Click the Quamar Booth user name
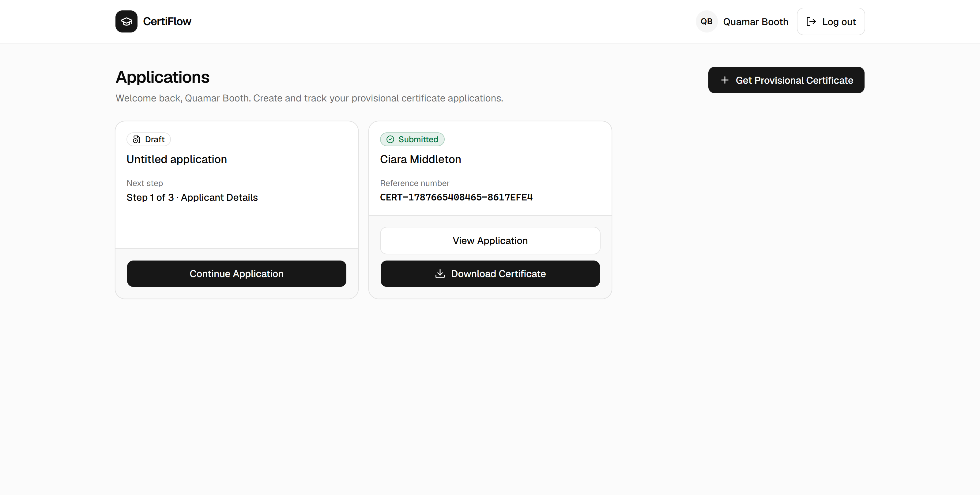The width and height of the screenshot is (980, 495). point(756,22)
